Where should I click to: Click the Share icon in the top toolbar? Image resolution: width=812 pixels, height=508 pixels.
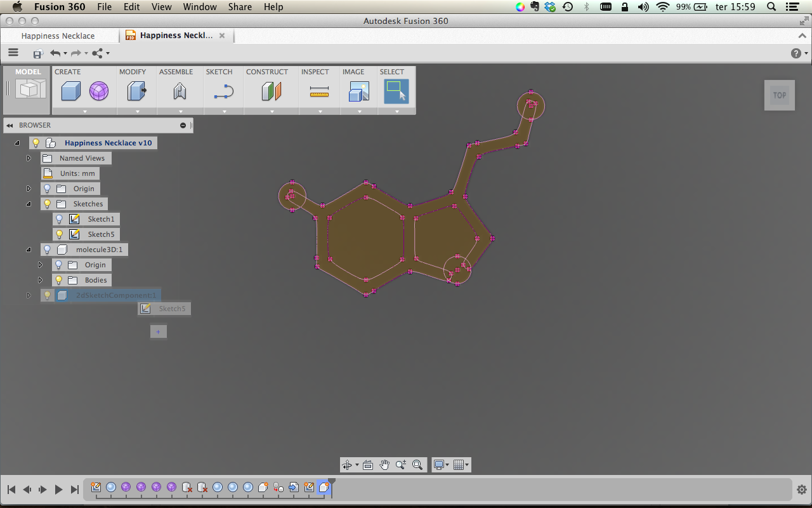[x=98, y=53]
